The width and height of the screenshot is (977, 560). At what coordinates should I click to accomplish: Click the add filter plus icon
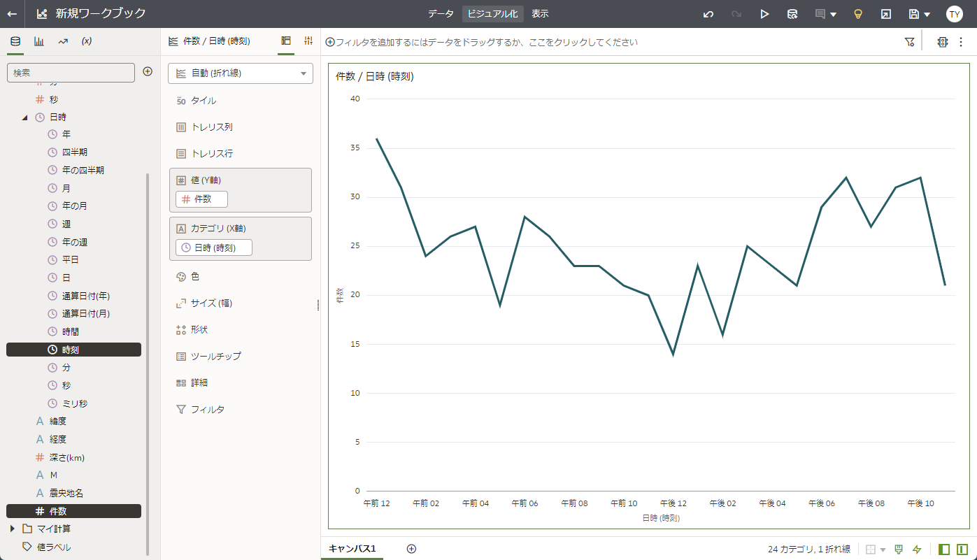coord(330,42)
